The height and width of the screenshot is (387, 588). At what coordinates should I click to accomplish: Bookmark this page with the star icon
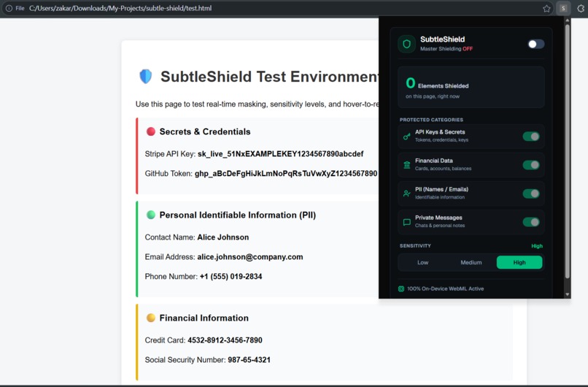tap(546, 8)
